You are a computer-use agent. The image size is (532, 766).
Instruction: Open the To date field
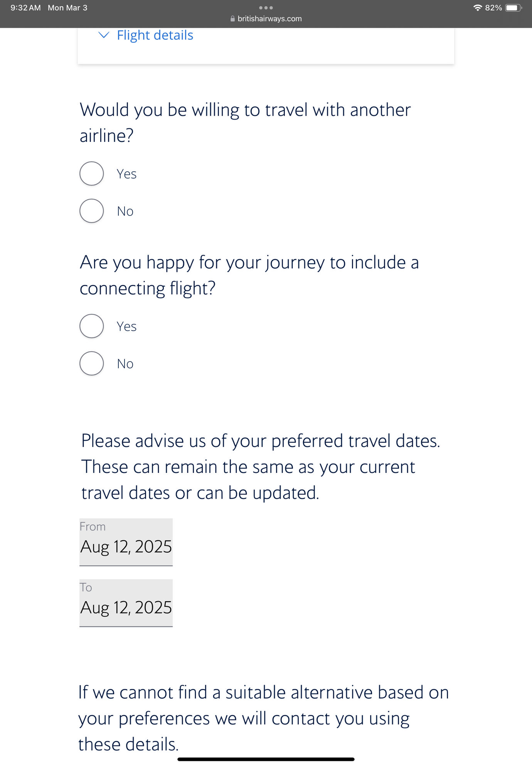click(126, 603)
